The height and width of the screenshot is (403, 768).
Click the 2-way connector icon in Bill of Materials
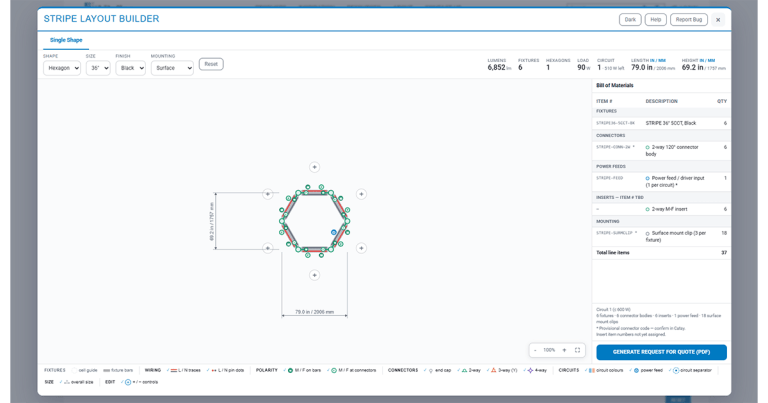(x=648, y=147)
